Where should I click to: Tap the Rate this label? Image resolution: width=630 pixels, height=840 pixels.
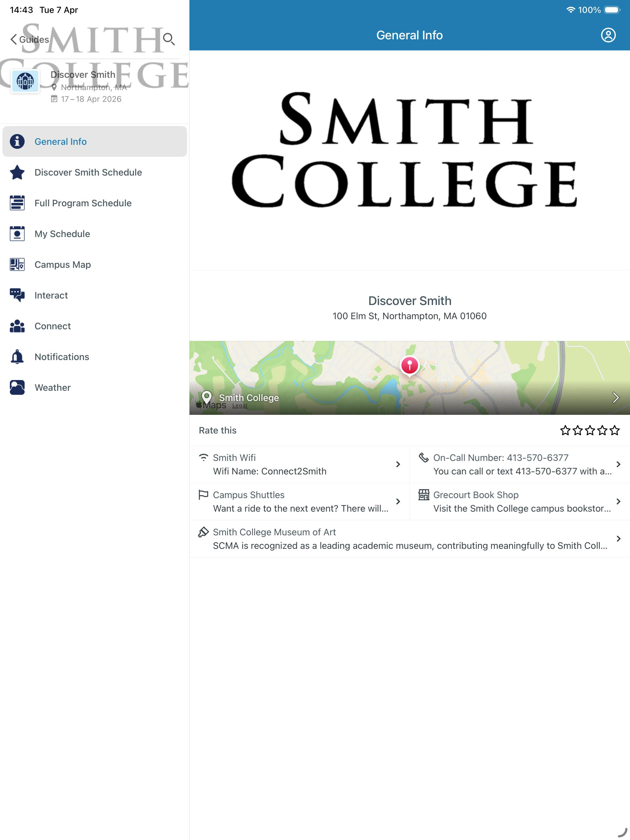pyautogui.click(x=217, y=430)
